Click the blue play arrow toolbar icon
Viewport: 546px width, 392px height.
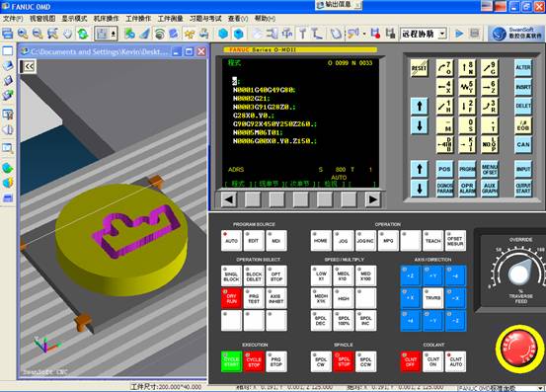point(459,34)
